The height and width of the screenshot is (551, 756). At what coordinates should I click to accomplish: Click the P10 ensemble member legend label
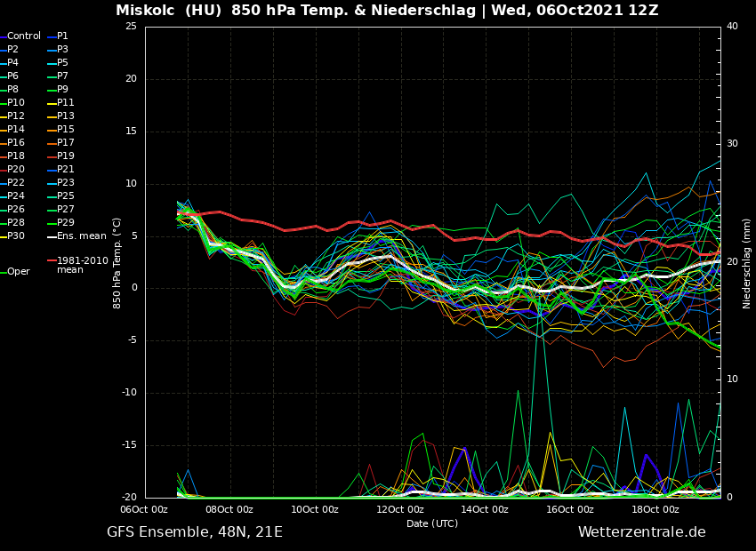[x=16, y=103]
